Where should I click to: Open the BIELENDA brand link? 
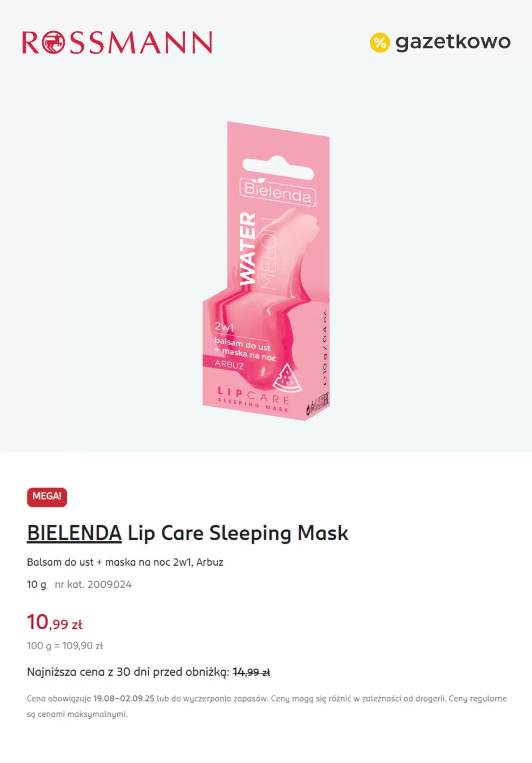coord(74,533)
